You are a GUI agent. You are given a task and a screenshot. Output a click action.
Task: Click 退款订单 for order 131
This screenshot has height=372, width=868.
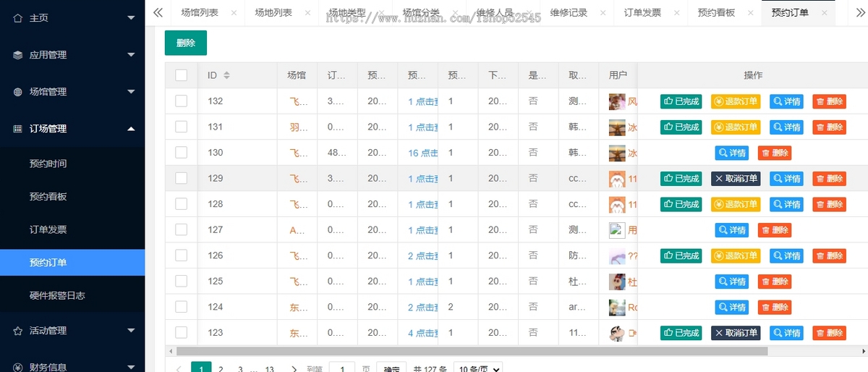pyautogui.click(x=736, y=127)
